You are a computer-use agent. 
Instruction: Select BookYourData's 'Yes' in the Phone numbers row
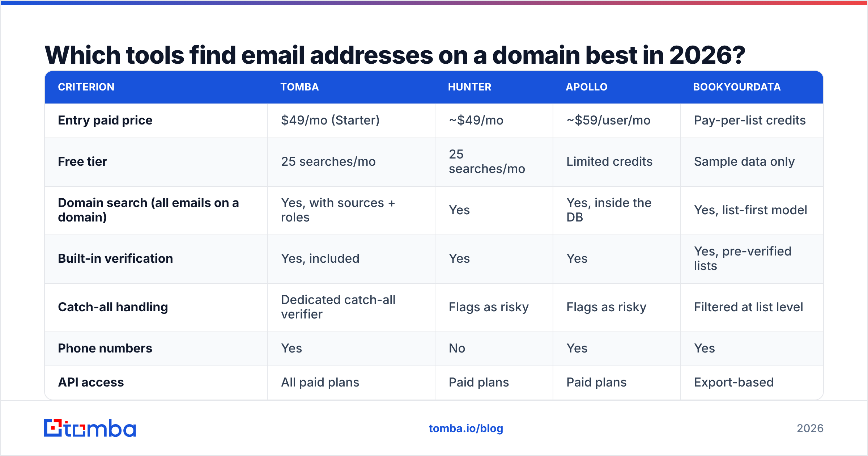[x=705, y=348]
